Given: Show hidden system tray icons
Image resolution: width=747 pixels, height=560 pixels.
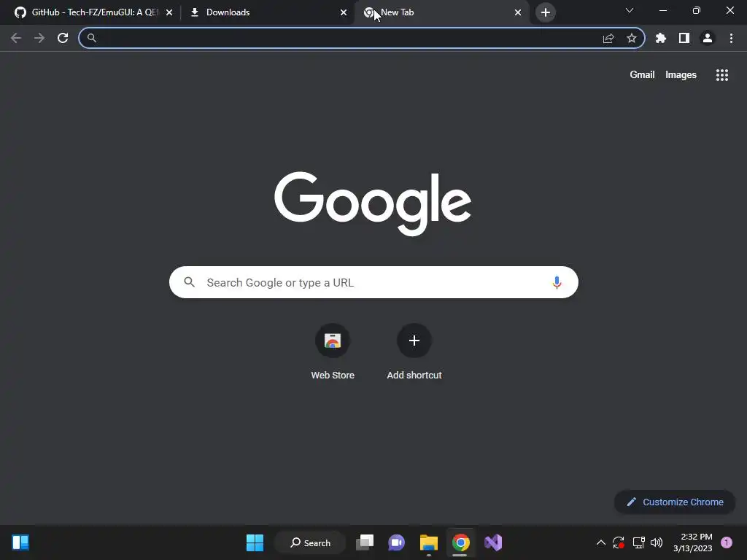Looking at the screenshot, I should (601, 542).
